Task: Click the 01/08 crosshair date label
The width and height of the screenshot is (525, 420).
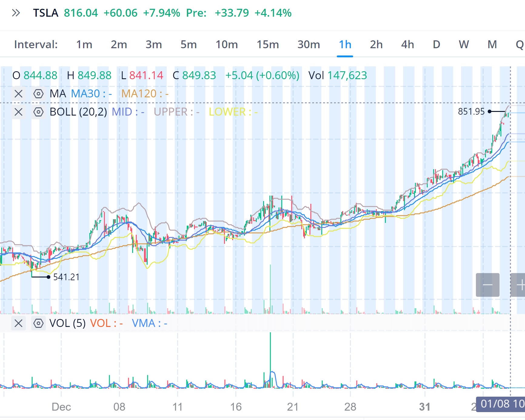Action: click(501, 404)
